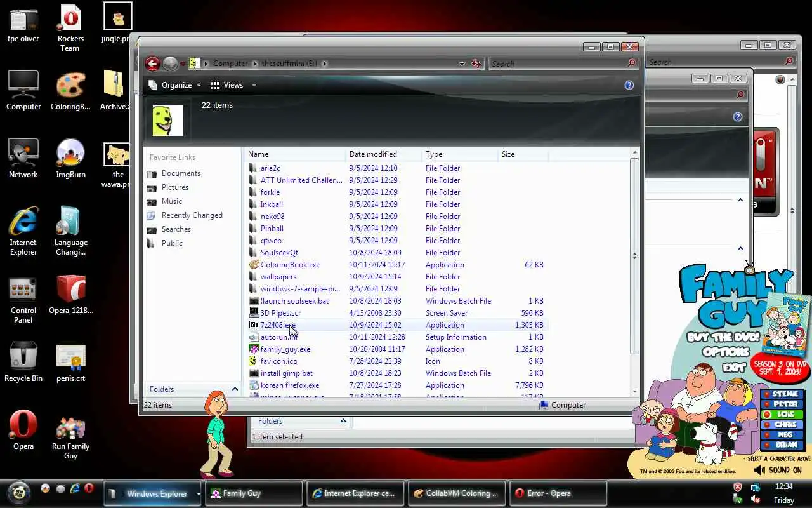Open Public in Favorite Links
The height and width of the screenshot is (508, 812).
tap(172, 243)
